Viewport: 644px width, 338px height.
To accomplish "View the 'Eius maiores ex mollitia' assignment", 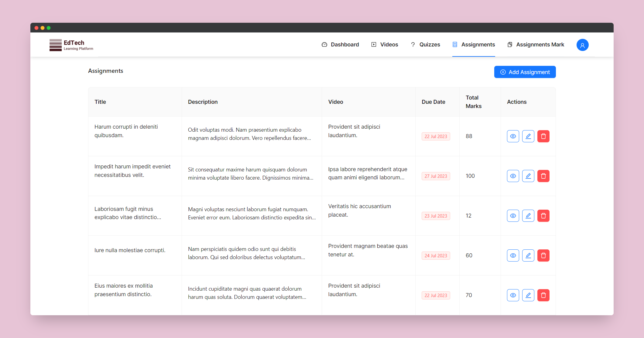I will click(513, 295).
